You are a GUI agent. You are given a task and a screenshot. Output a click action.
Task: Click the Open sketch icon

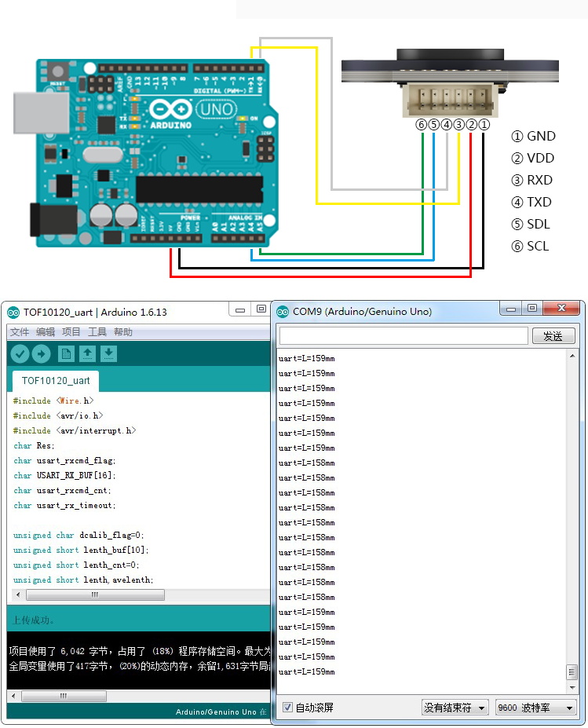pos(87,354)
